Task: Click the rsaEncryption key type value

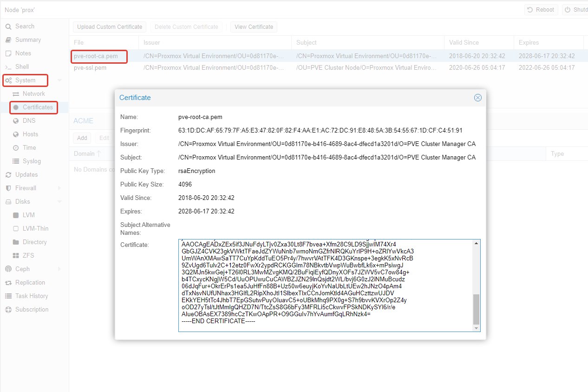Action: (196, 171)
